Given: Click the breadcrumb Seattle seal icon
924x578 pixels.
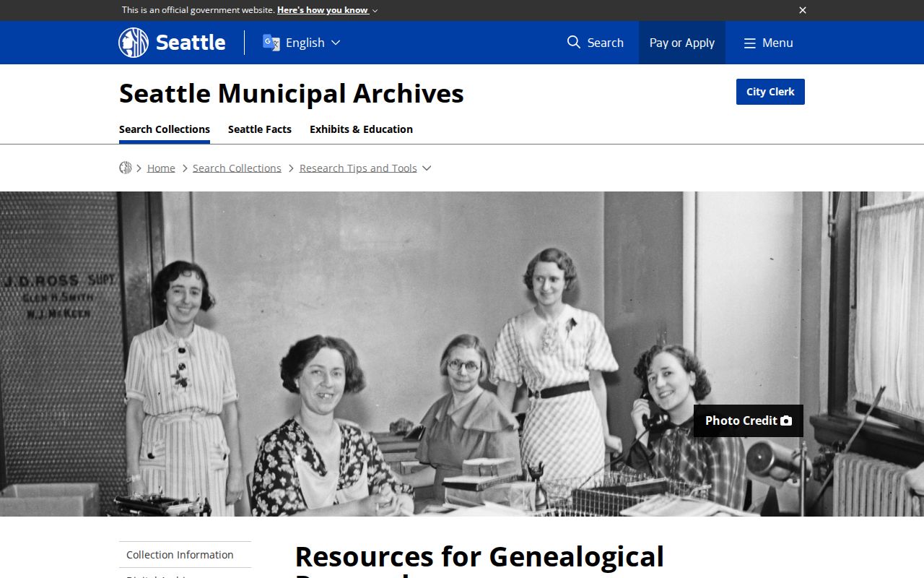Looking at the screenshot, I should point(126,168).
